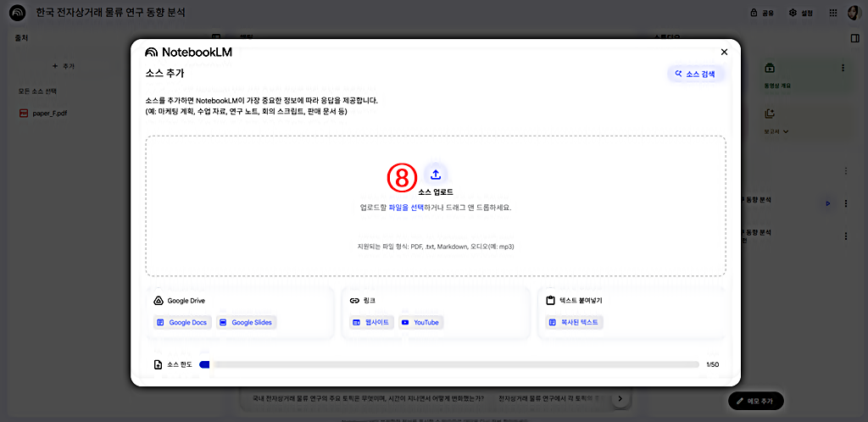Image resolution: width=868 pixels, height=422 pixels.
Task: Click the 소스 한도 progress bar
Action: point(449,364)
